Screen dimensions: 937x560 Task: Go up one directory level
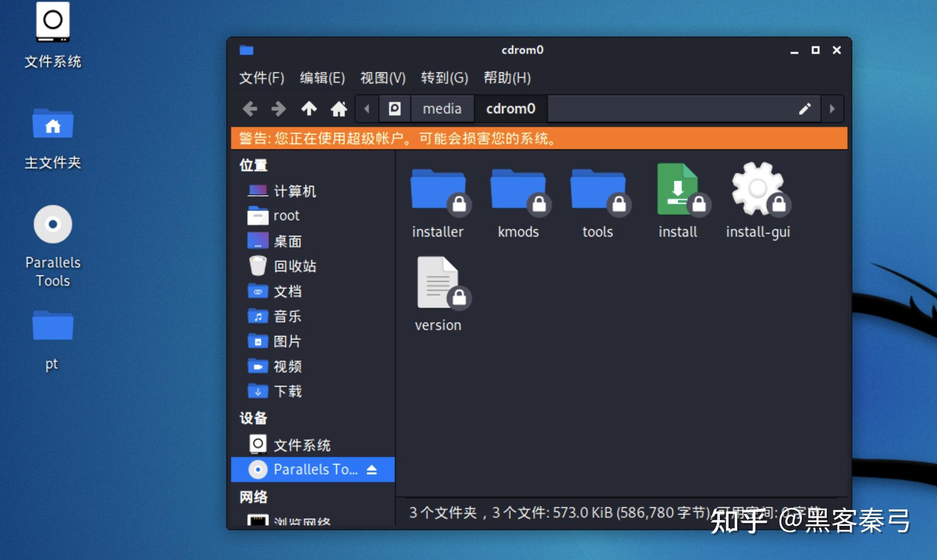click(x=309, y=109)
